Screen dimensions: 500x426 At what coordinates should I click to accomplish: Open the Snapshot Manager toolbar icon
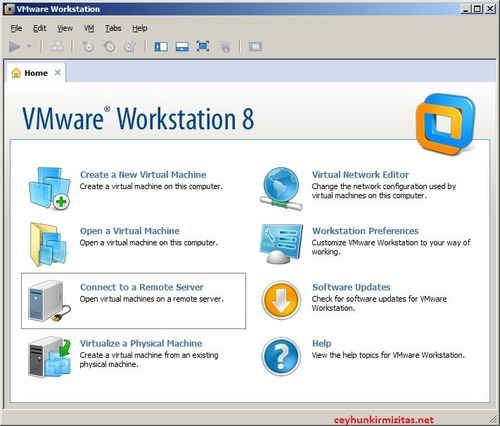(x=130, y=46)
